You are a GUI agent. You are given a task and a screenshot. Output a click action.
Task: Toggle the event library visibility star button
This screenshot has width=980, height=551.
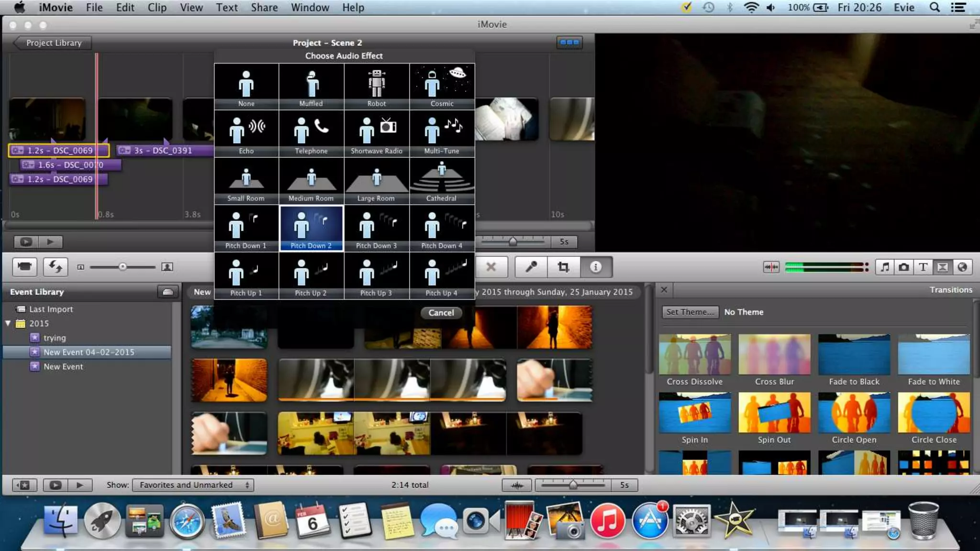click(24, 485)
